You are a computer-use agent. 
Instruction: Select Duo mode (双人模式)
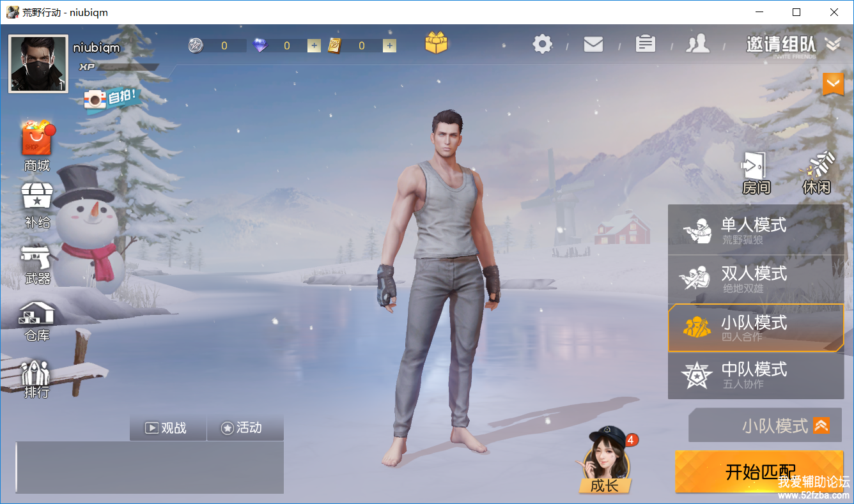pos(756,279)
